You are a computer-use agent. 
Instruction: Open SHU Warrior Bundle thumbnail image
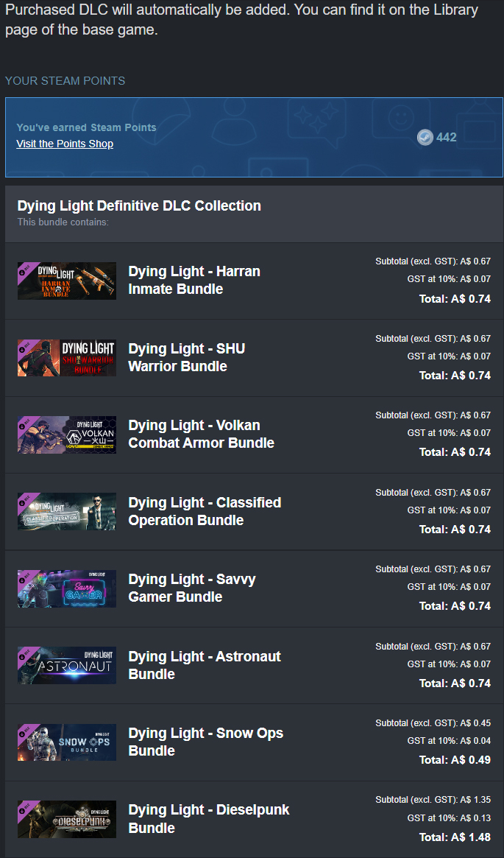point(67,357)
